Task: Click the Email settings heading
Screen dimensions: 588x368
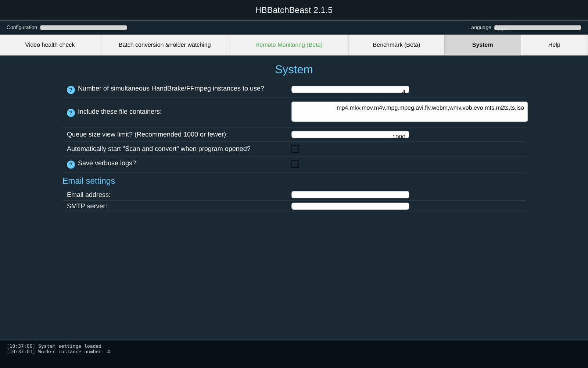Action: (89, 181)
